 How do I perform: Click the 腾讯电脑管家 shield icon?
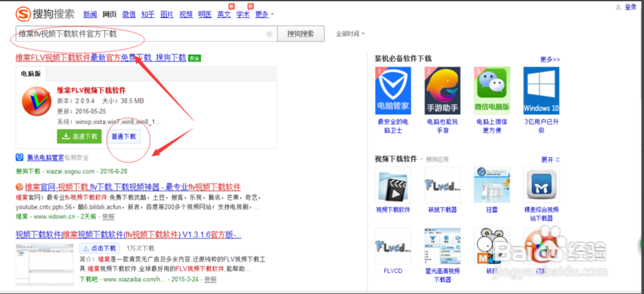(19, 157)
